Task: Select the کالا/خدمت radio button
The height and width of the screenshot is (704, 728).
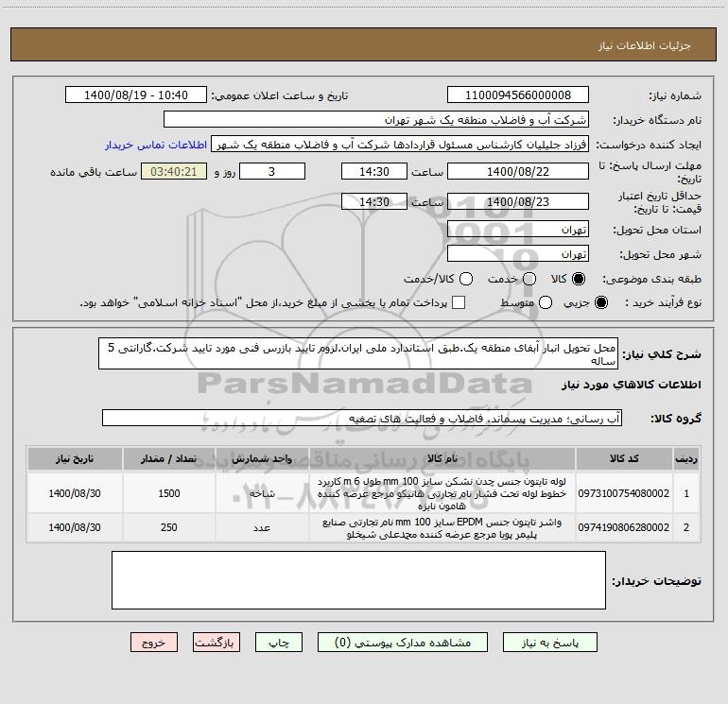Action: 466,280
